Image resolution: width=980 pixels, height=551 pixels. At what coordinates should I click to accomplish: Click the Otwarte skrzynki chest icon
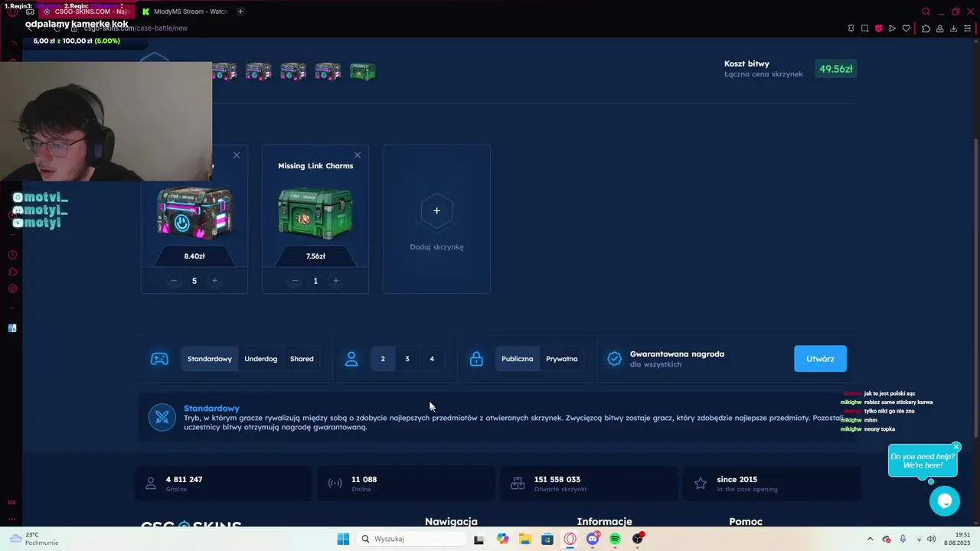pos(518,484)
